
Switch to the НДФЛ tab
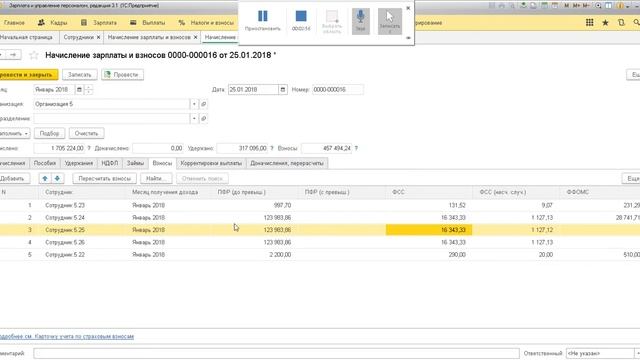pyautogui.click(x=109, y=163)
